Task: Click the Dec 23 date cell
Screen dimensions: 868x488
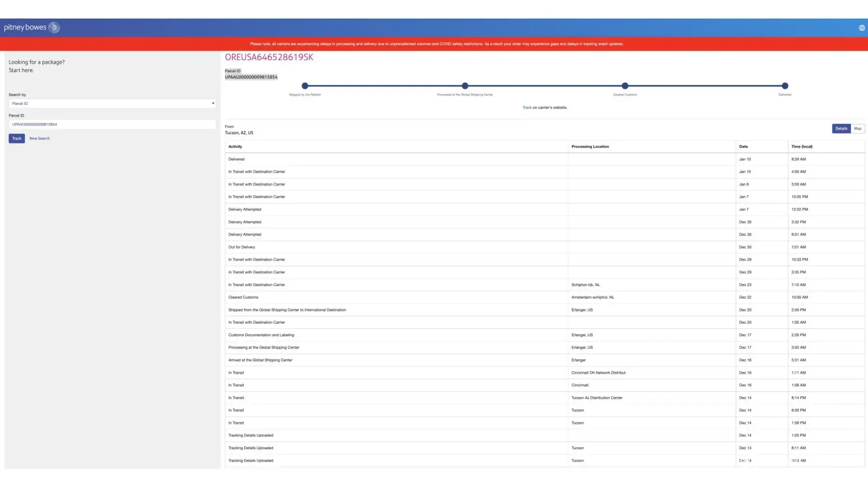Action: pos(745,285)
